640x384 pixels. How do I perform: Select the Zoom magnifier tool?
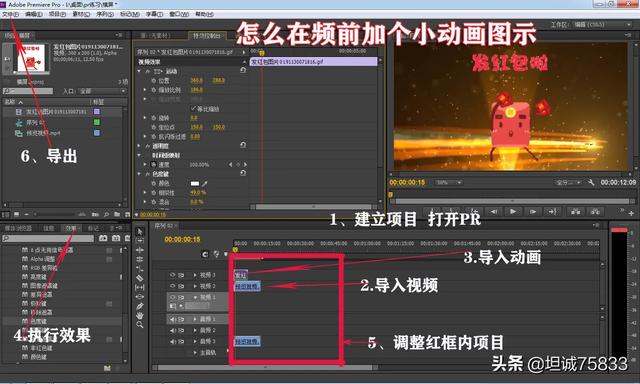point(140,325)
